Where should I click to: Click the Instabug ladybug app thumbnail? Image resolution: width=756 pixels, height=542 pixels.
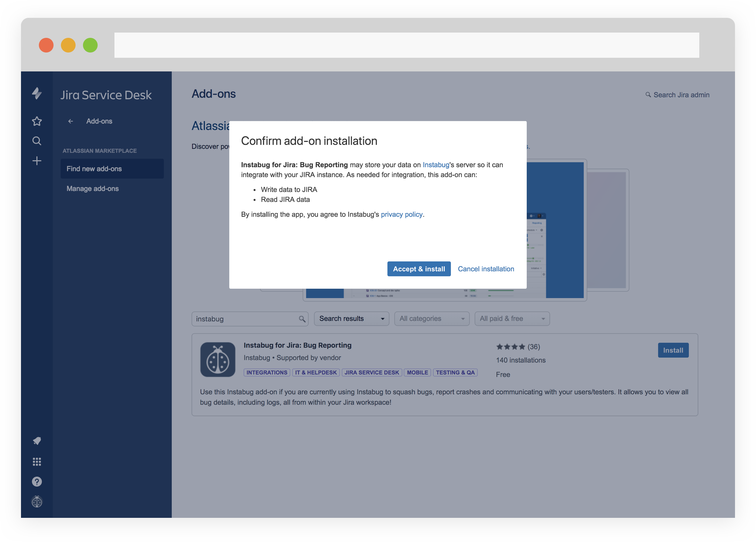pyautogui.click(x=218, y=360)
